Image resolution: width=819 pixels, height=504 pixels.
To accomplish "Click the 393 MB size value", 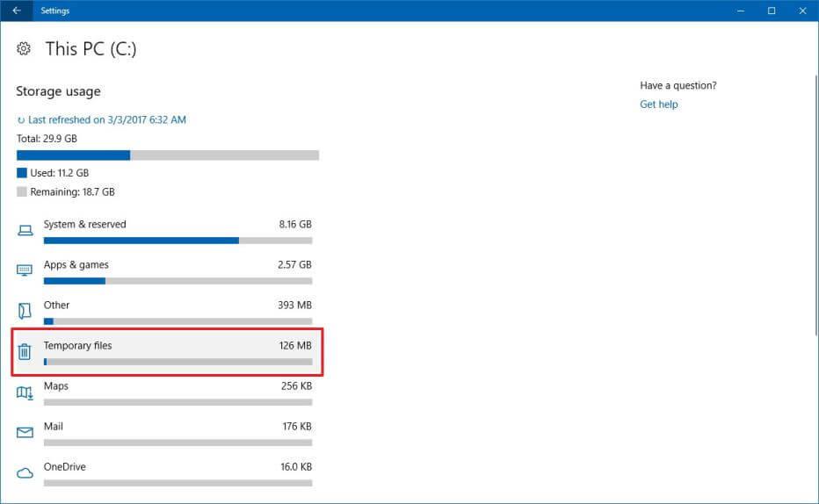I will pyautogui.click(x=294, y=306).
